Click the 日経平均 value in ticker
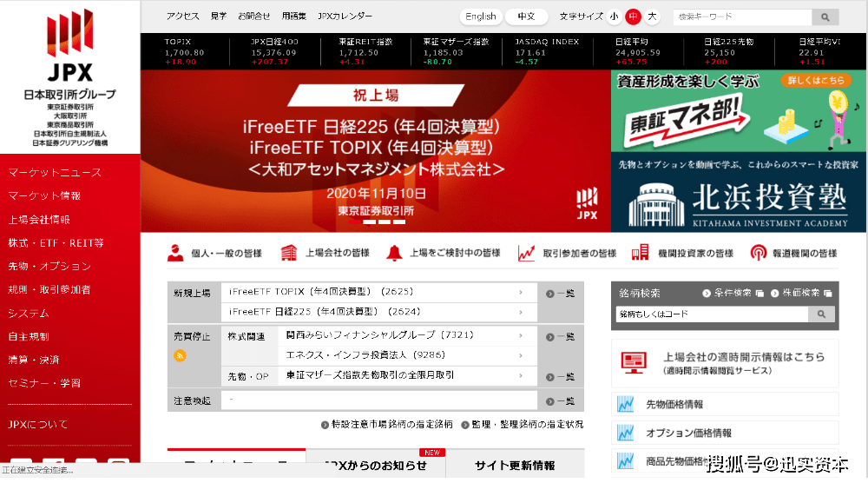Viewport: 868px width, 483px height. pos(638,53)
